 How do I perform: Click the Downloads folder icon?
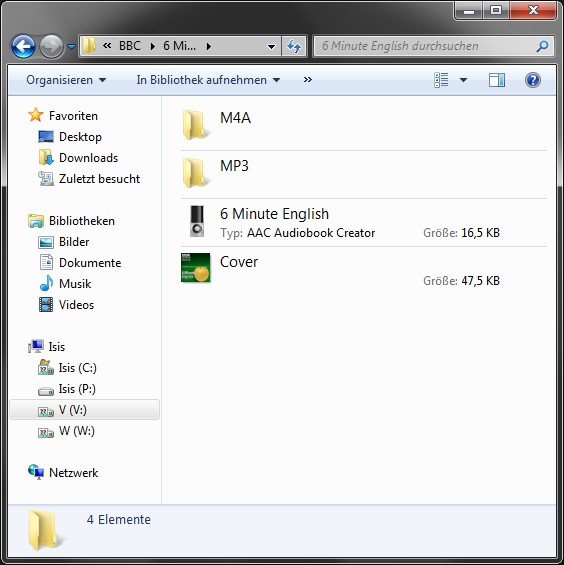tap(46, 157)
